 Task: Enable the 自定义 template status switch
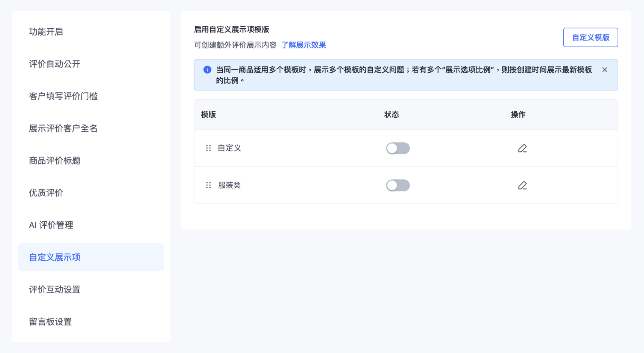[x=398, y=148]
